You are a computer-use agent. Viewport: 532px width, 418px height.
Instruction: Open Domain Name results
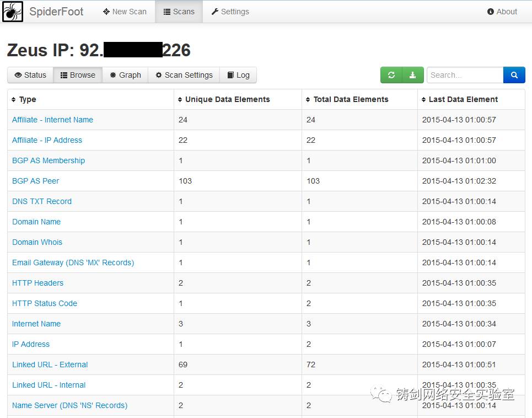click(x=36, y=222)
